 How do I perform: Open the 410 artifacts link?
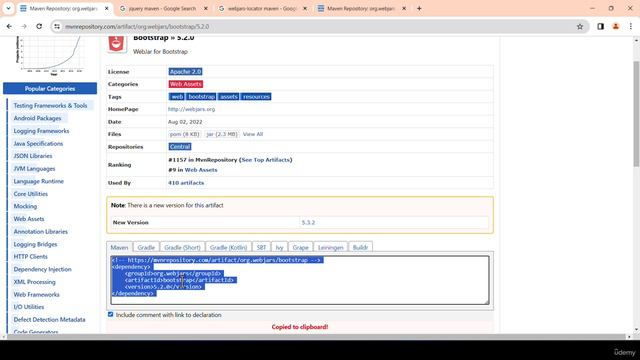[186, 183]
